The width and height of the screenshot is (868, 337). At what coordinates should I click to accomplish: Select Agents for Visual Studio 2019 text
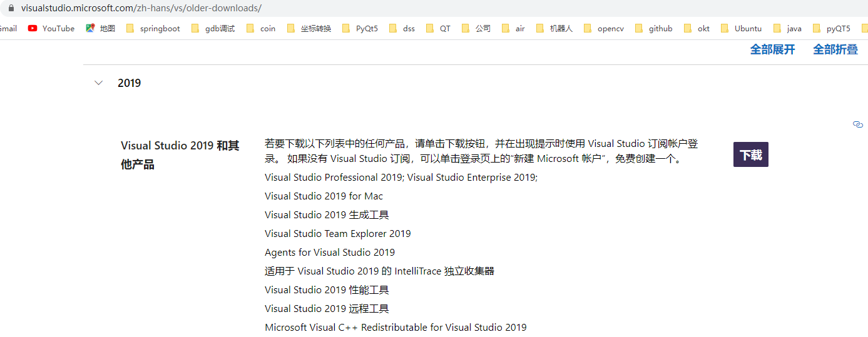coord(330,253)
